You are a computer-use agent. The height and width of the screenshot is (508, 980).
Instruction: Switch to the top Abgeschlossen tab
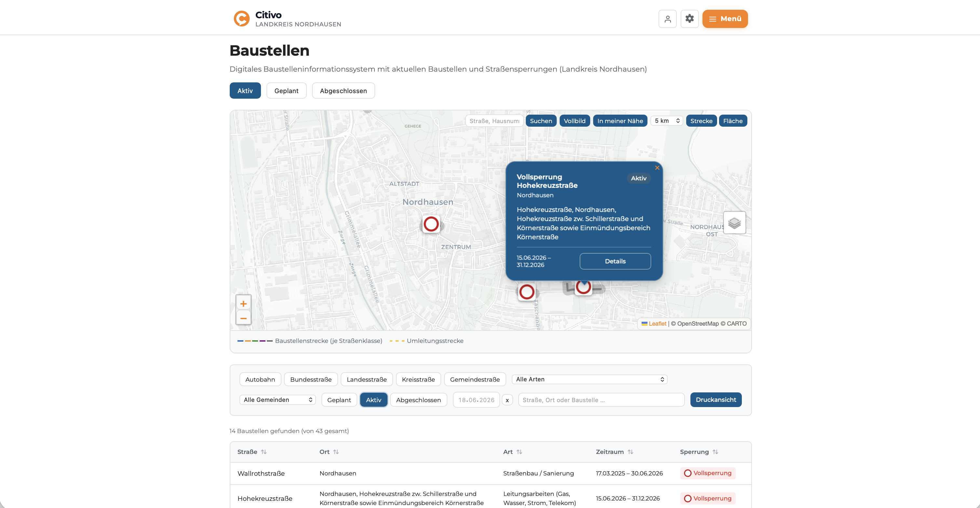pyautogui.click(x=343, y=91)
